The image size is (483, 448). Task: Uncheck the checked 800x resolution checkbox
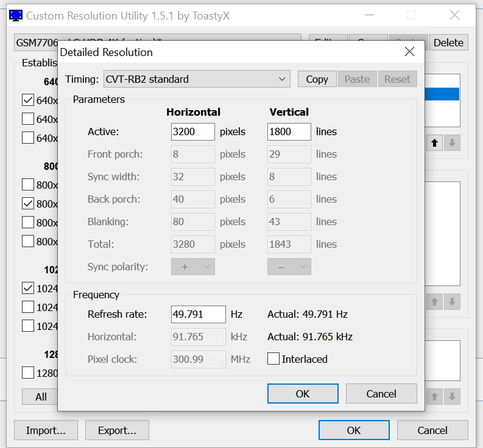[28, 203]
